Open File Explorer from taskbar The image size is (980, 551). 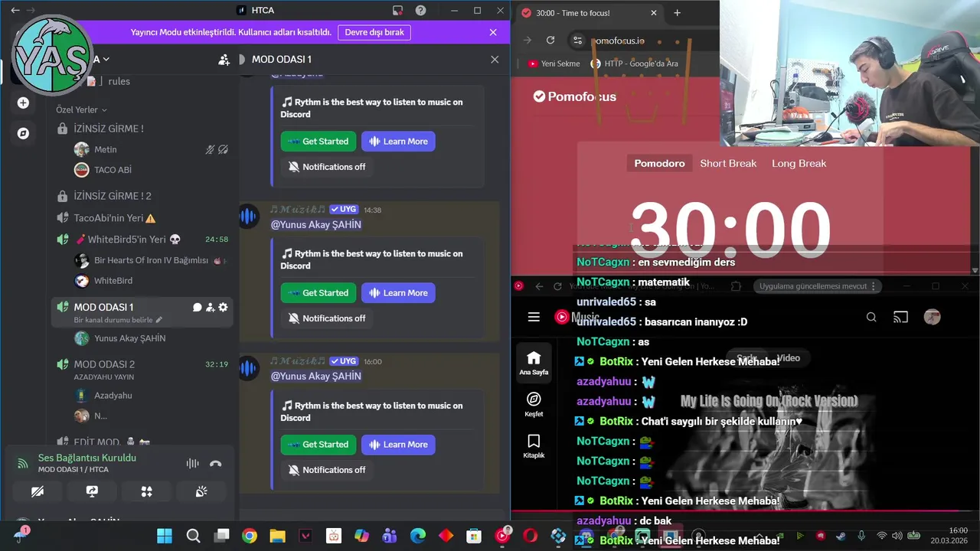[x=277, y=536]
